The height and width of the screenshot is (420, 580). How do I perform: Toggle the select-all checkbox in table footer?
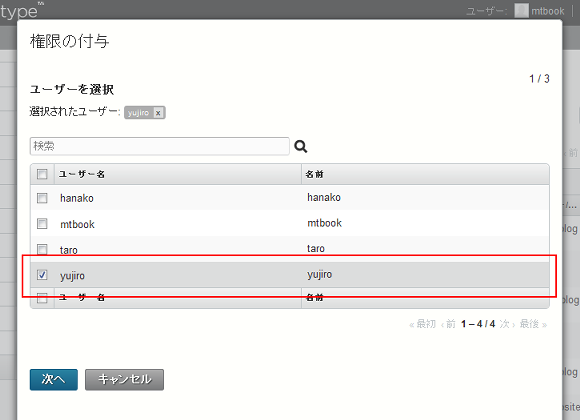[x=42, y=298]
